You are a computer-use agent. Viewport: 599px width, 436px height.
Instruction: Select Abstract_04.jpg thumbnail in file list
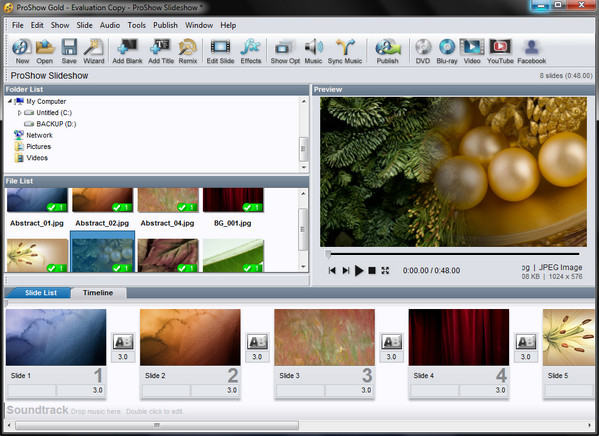168,200
